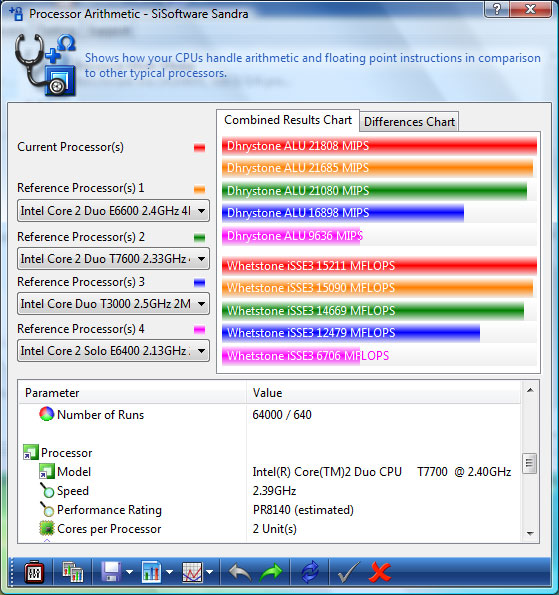Screen dimensions: 559x595
Task: Click the Performance Rating row icon
Action: [47, 509]
